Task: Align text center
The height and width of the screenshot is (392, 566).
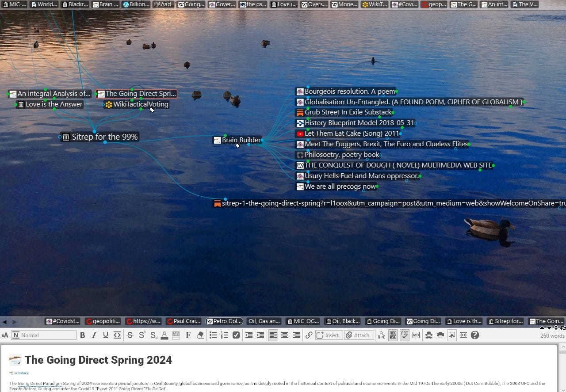Action: tap(285, 335)
